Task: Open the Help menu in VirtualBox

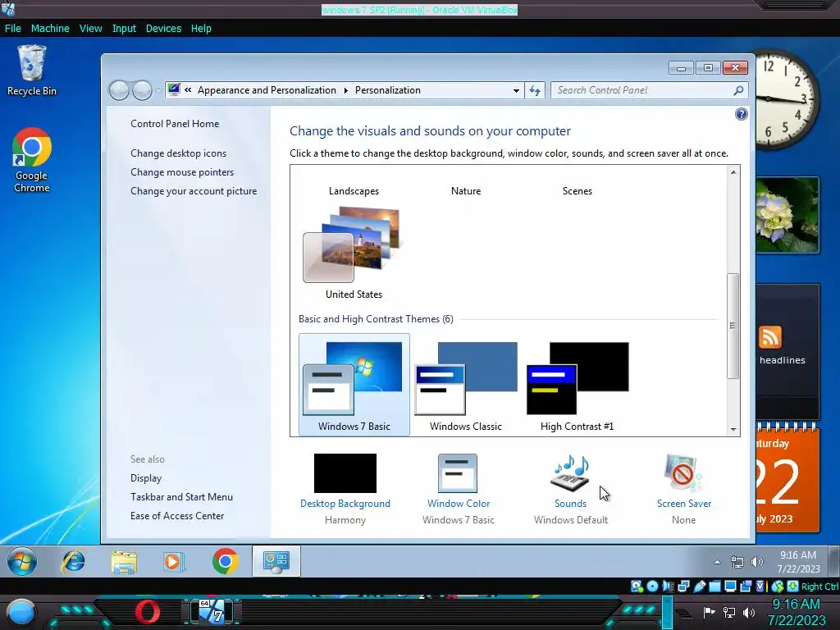Action: pyautogui.click(x=201, y=29)
